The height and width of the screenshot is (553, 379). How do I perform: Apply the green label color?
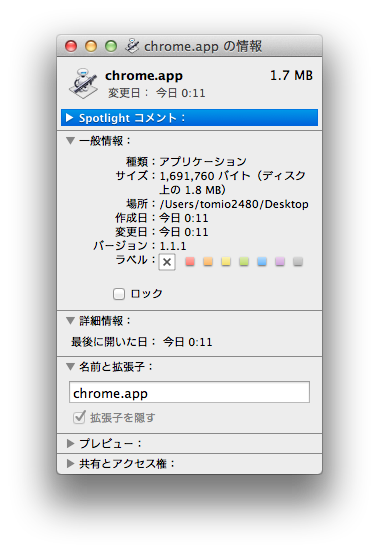tap(244, 261)
